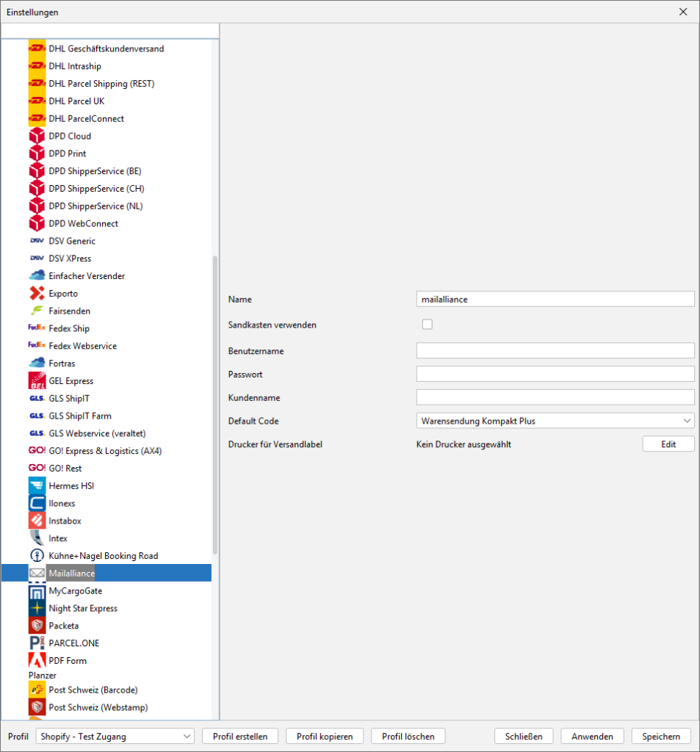Click the Hermes HSI blue icon
Screen dimensions: 700x752
point(37,486)
